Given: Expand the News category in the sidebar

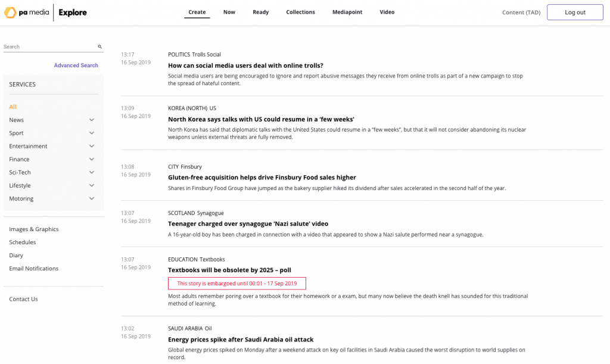Looking at the screenshot, I should [92, 120].
